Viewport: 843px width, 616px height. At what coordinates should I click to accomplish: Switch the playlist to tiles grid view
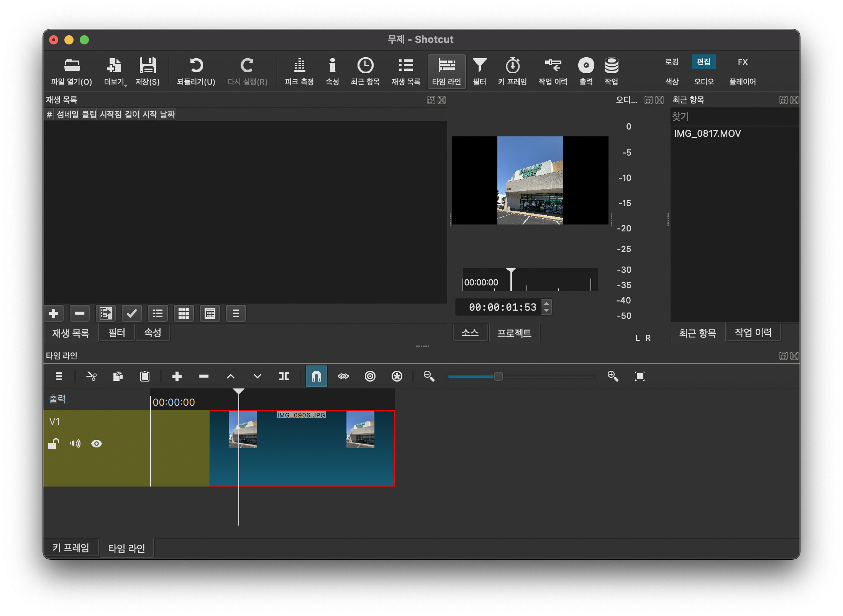184,314
